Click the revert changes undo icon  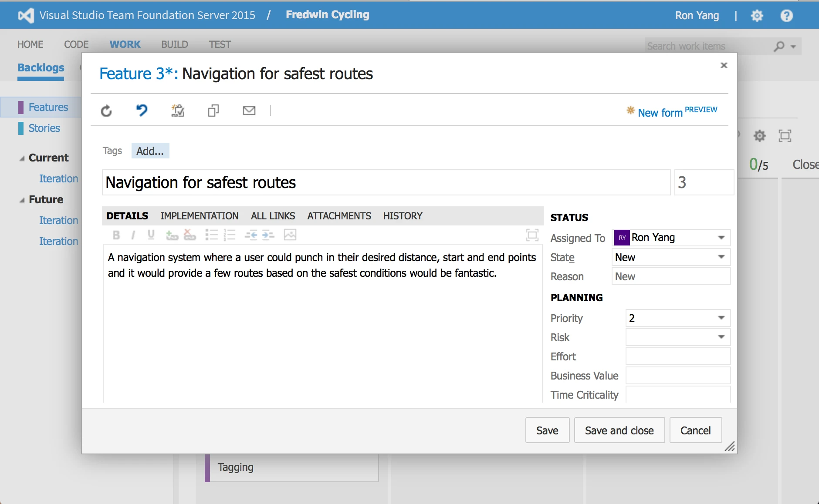click(x=142, y=111)
